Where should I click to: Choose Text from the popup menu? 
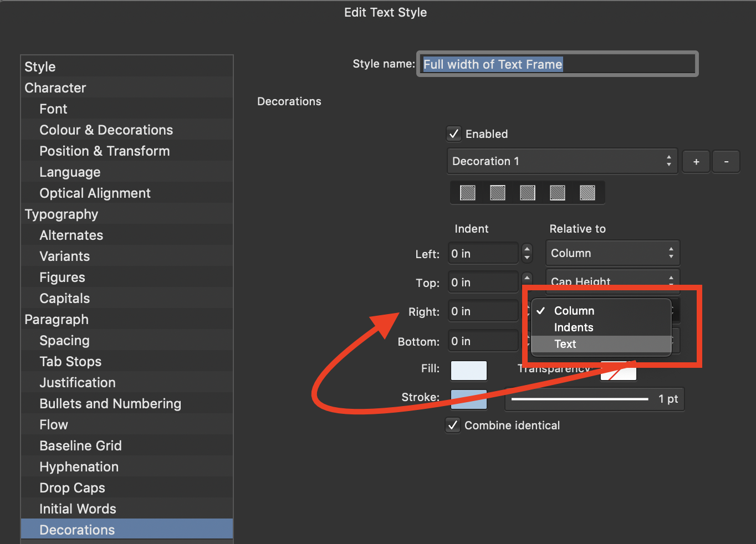565,344
